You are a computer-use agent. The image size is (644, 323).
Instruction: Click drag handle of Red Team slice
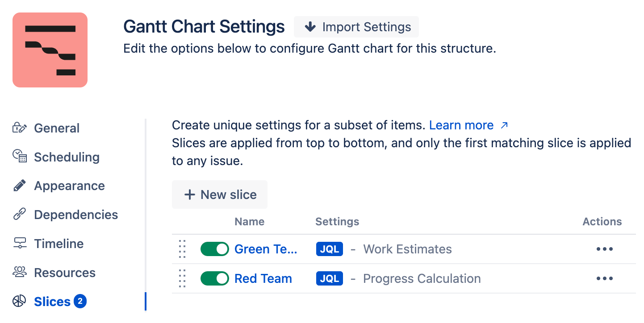tap(182, 278)
